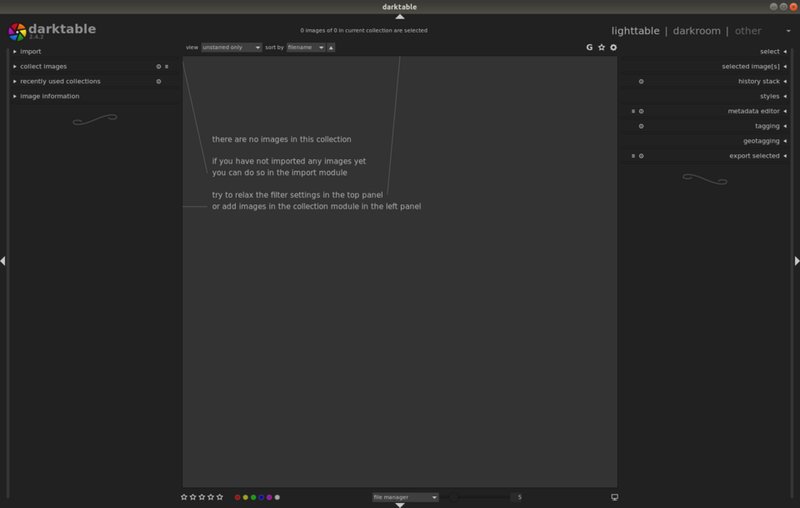This screenshot has width=800, height=508.
Task: Reset the tagging module
Action: pos(641,126)
